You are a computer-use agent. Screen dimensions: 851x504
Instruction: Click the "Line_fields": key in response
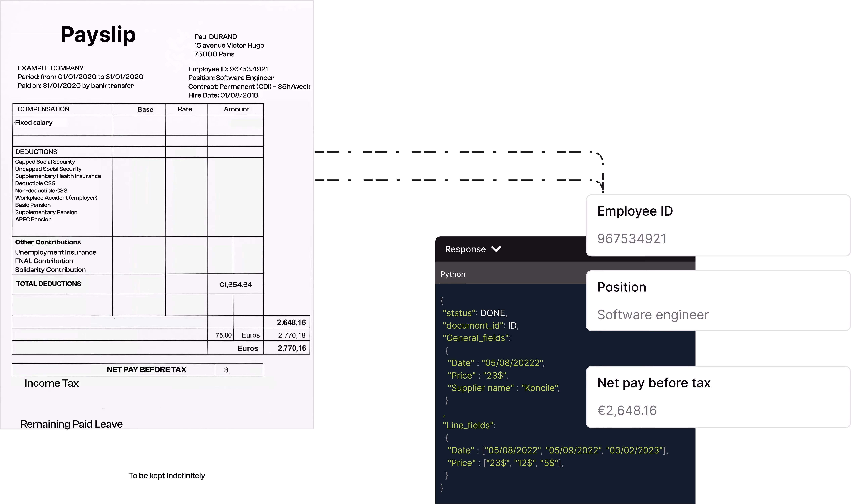tap(469, 425)
